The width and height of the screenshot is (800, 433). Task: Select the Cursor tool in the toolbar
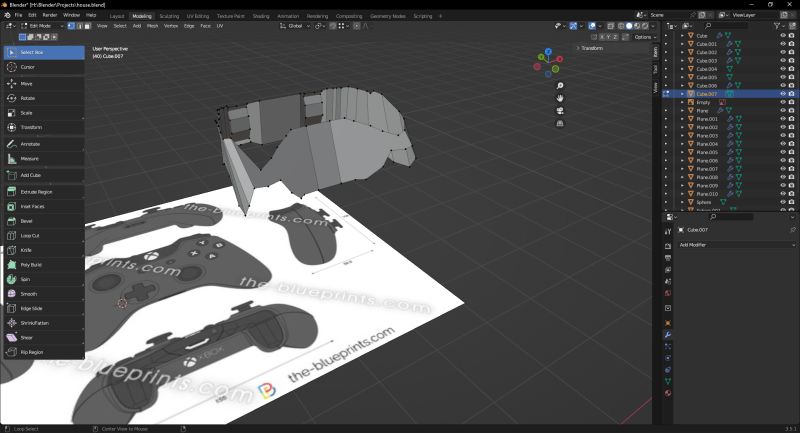tap(44, 67)
